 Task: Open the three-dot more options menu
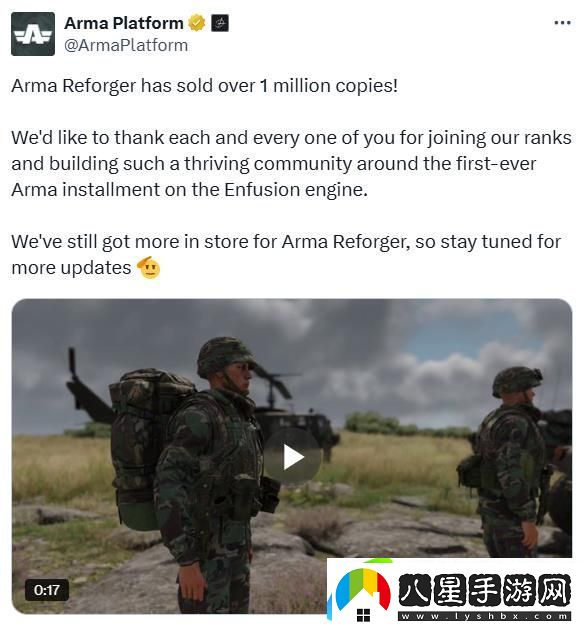click(x=562, y=23)
